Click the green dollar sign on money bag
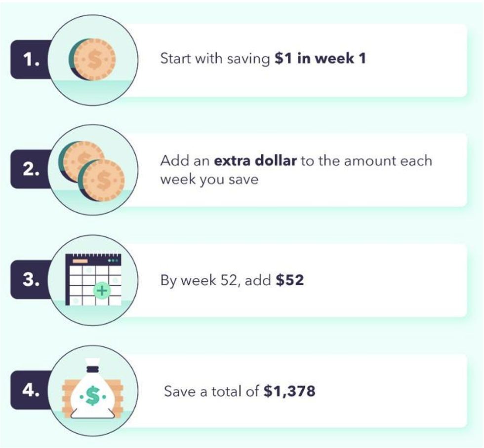This screenshot has height=448, width=484. (93, 396)
